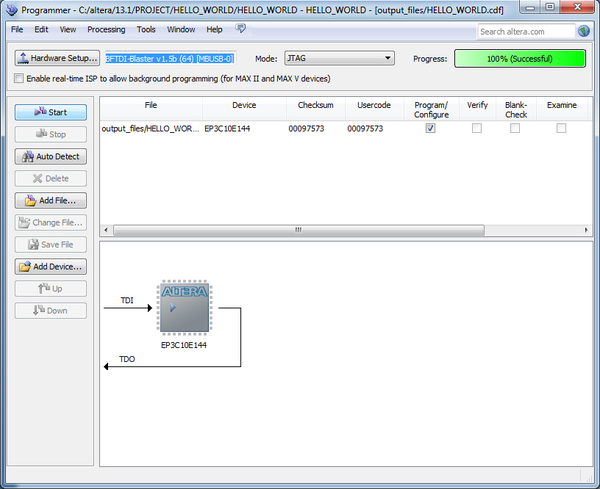Enable the Verify checkbox
Screen dimensions: 600x489
click(477, 128)
